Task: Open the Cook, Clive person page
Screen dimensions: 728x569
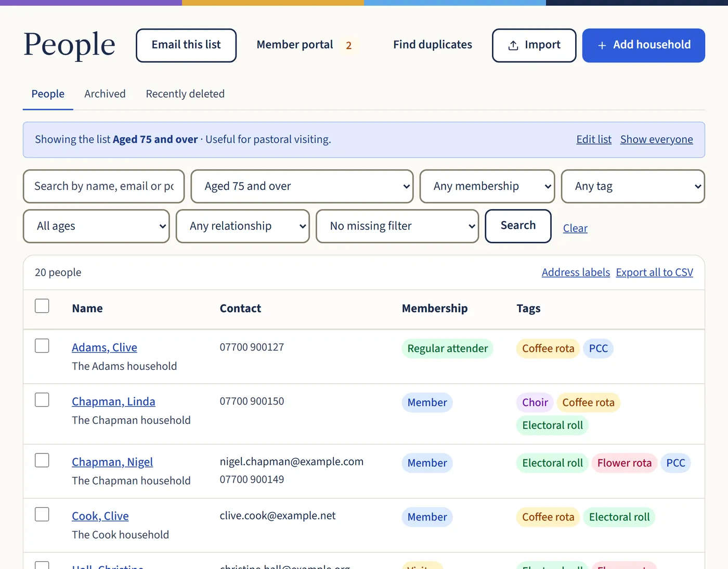Action: tap(100, 516)
